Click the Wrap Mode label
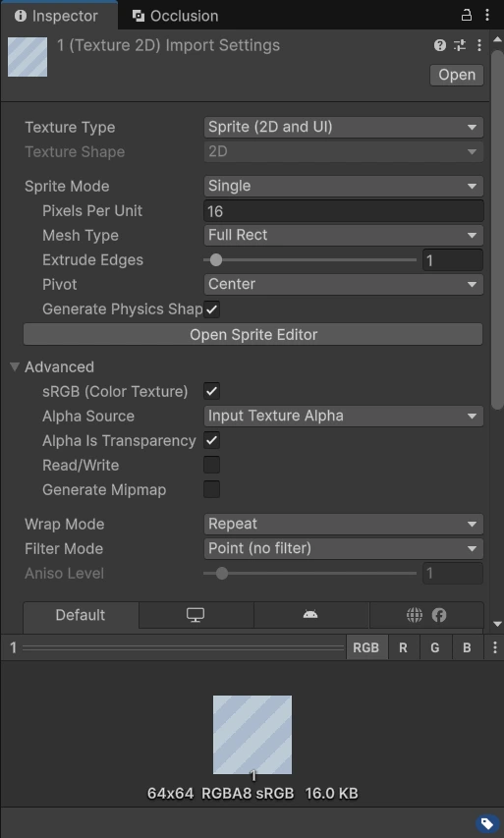 (x=64, y=524)
